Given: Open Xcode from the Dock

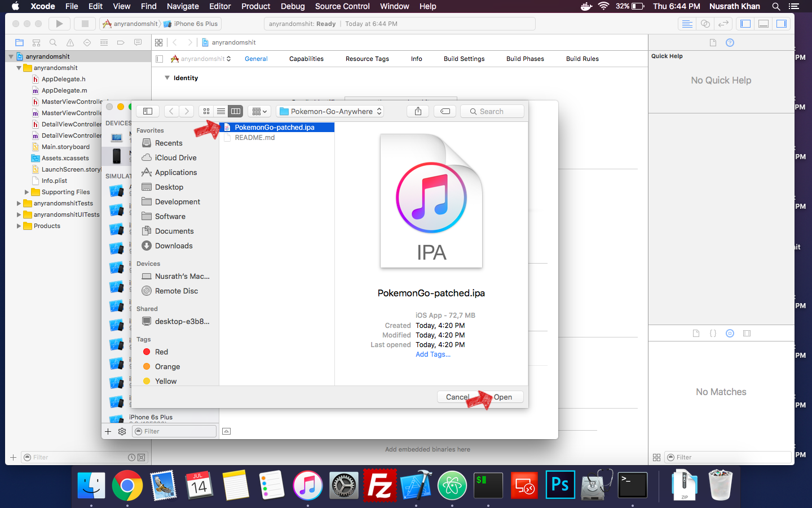Looking at the screenshot, I should pos(416,485).
